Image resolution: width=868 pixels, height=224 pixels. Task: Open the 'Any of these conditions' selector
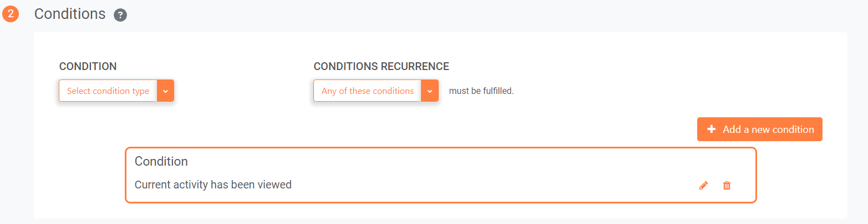376,91
